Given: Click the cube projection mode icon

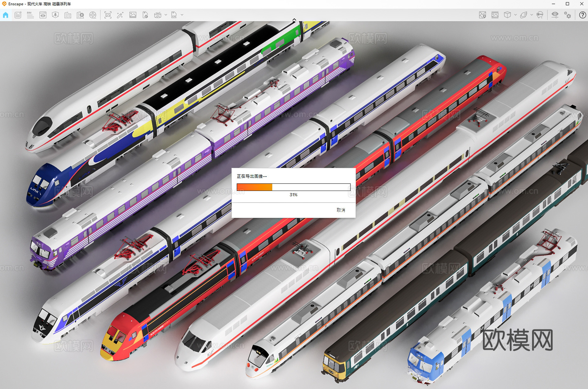Looking at the screenshot, I should (507, 15).
